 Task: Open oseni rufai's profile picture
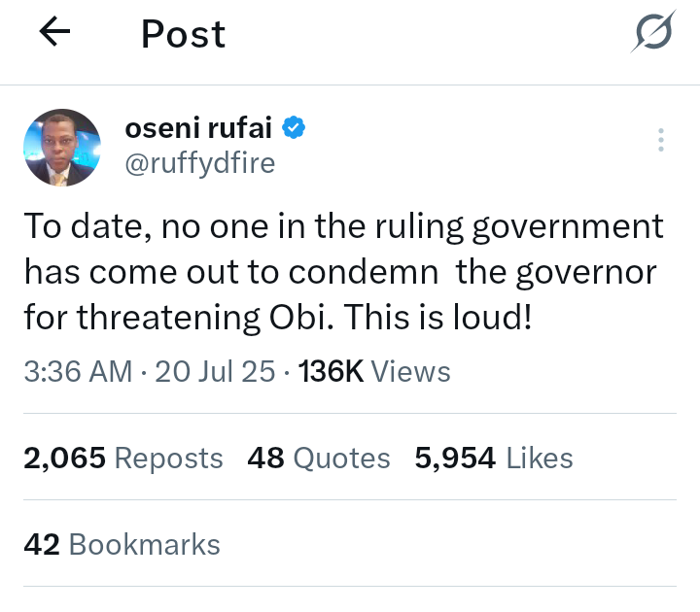pyautogui.click(x=61, y=148)
